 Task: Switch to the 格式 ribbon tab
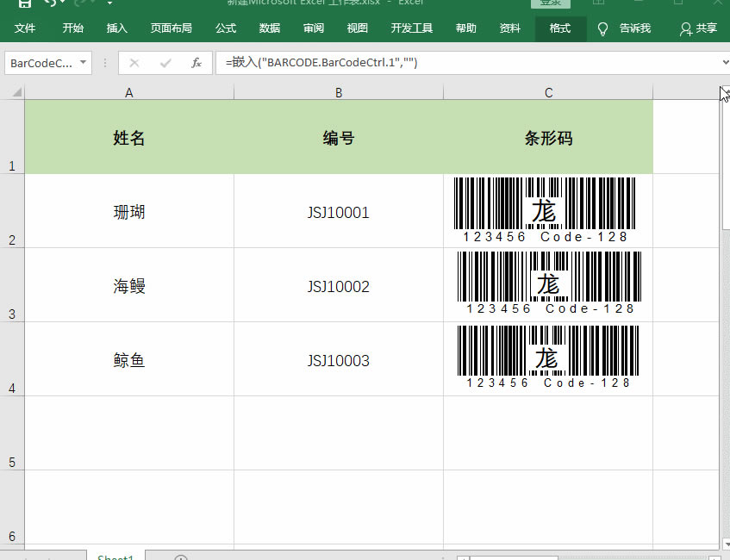560,28
